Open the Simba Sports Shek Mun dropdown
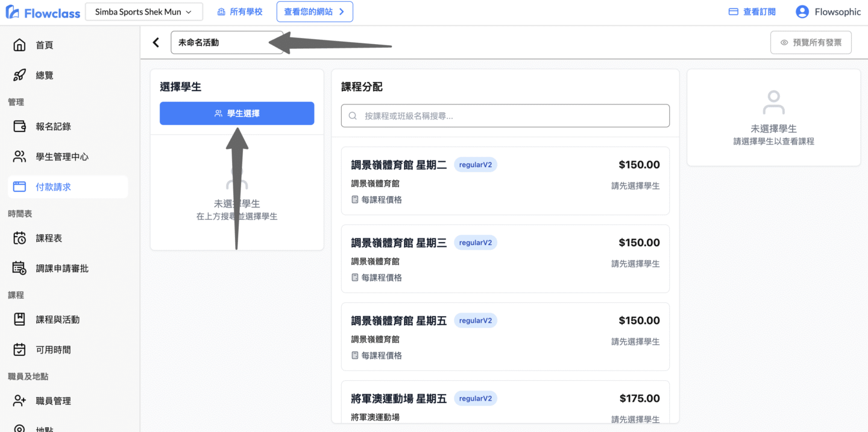Image resolution: width=868 pixels, height=432 pixels. 143,12
